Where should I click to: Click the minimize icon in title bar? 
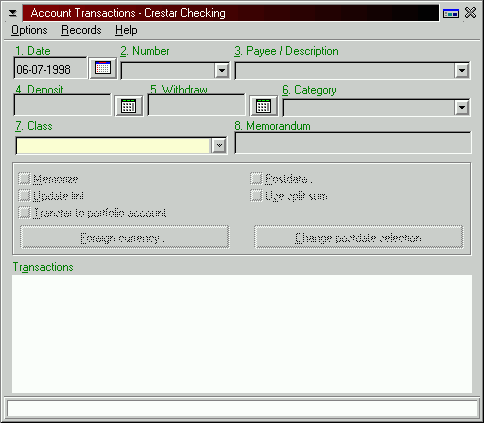pyautogui.click(x=451, y=13)
